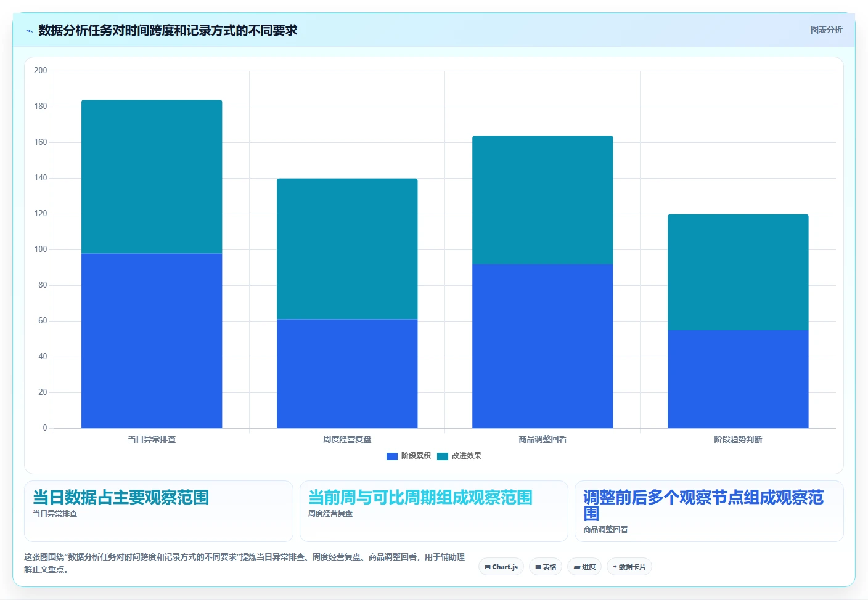Click the small icon beside the chart title
The image size is (868, 600).
(x=29, y=31)
